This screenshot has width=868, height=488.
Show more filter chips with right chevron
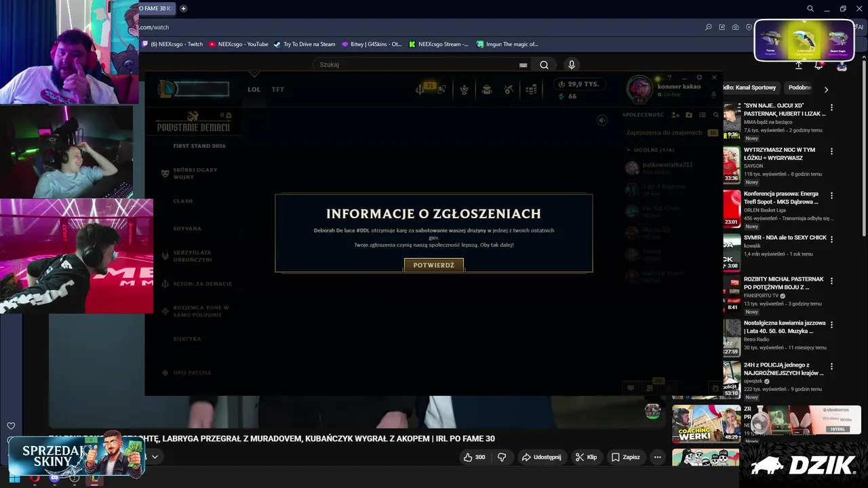[826, 89]
